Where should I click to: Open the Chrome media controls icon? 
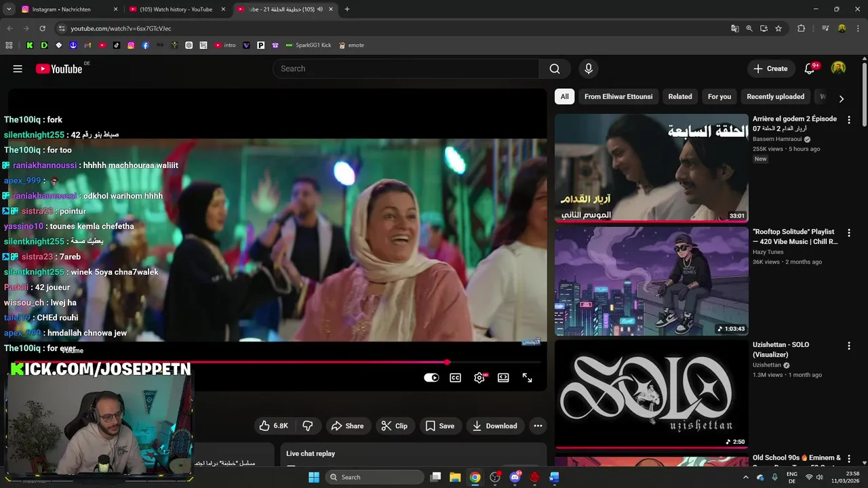(x=825, y=28)
